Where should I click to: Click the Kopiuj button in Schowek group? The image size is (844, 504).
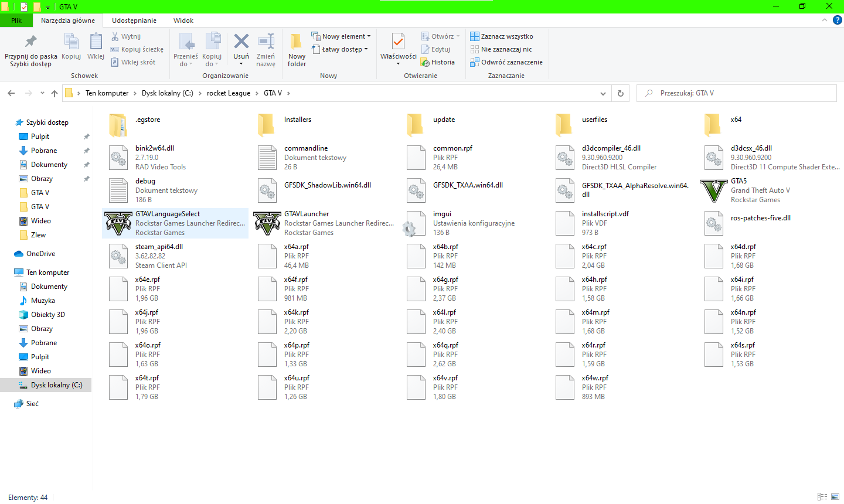coord(72,47)
